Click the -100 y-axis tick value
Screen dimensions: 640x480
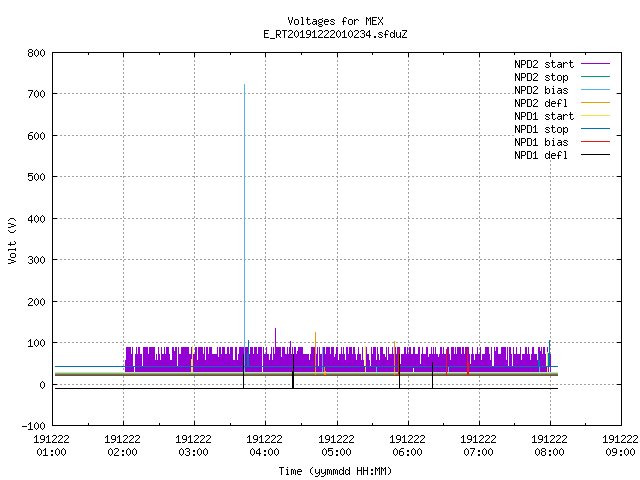click(33, 426)
